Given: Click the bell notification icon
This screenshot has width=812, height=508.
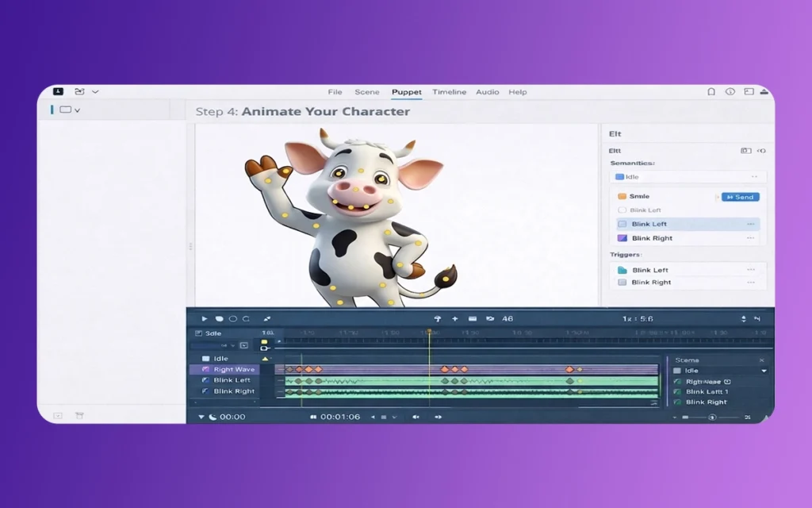Looking at the screenshot, I should coord(711,92).
